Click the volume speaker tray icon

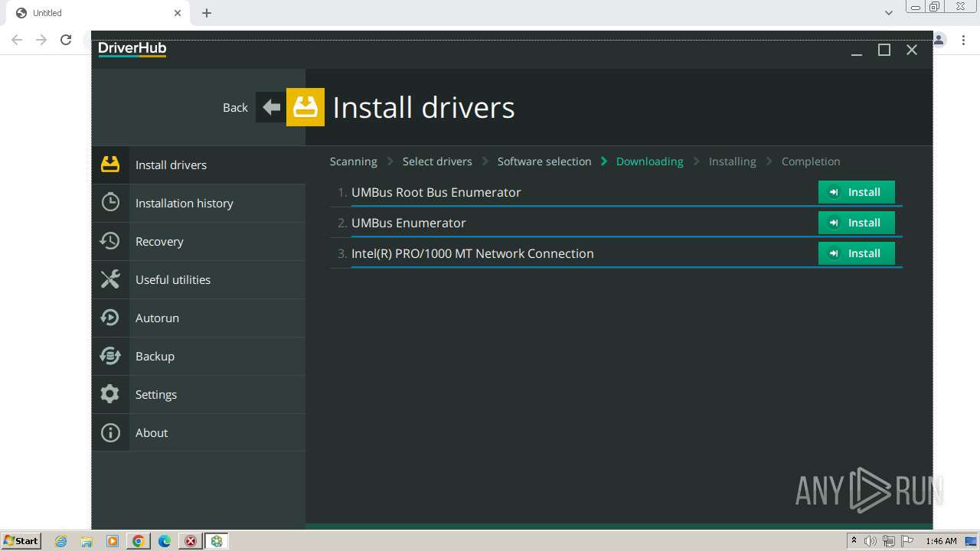(x=871, y=541)
